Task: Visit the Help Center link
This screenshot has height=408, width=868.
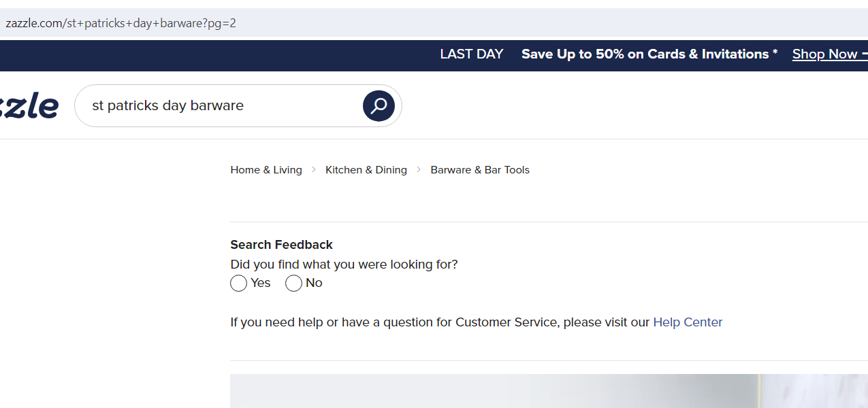Action: 688,322
